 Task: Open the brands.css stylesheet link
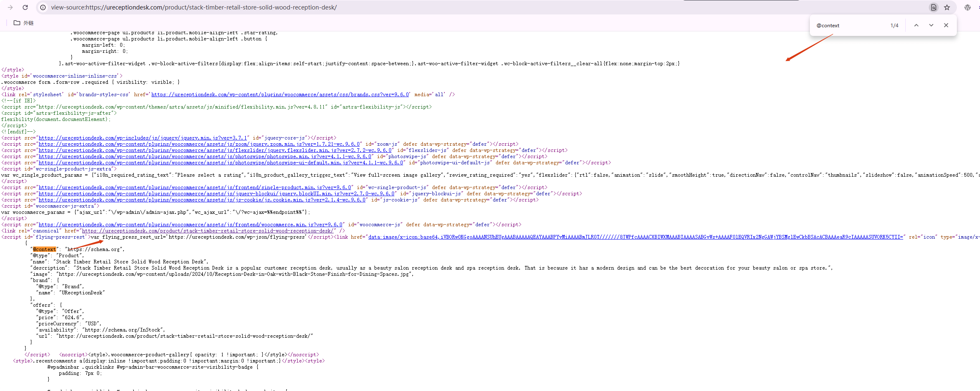point(280,95)
